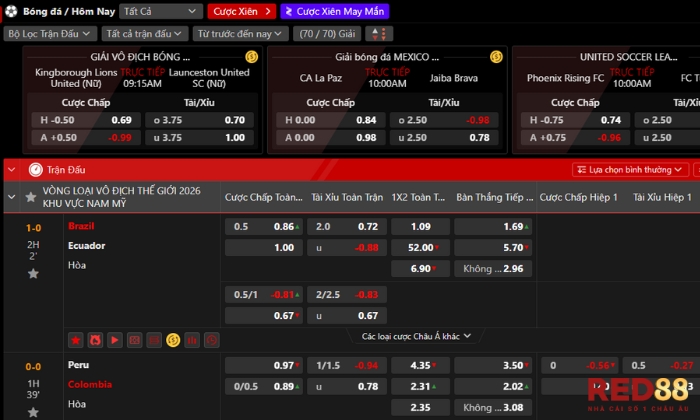Click the Cược Xiên button
Image resolution: width=700 pixels, height=420 pixels.
pyautogui.click(x=242, y=11)
